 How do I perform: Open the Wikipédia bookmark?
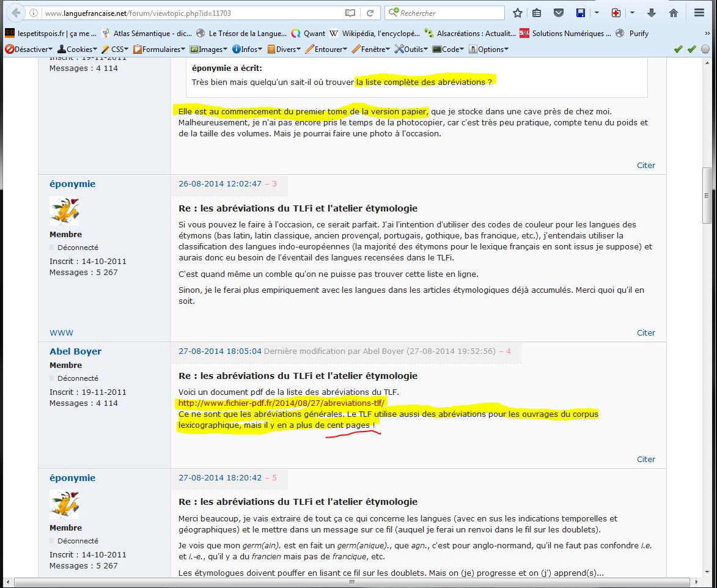point(374,34)
